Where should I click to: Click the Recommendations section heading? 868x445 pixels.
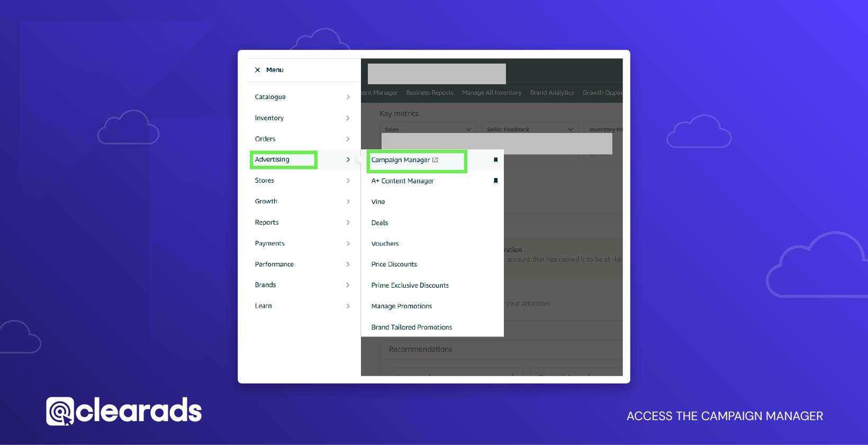click(420, 349)
